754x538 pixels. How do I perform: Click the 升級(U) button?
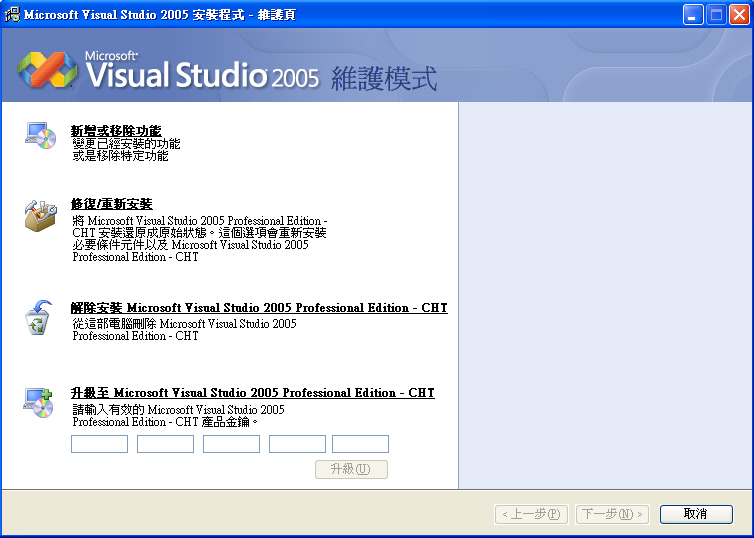point(351,469)
